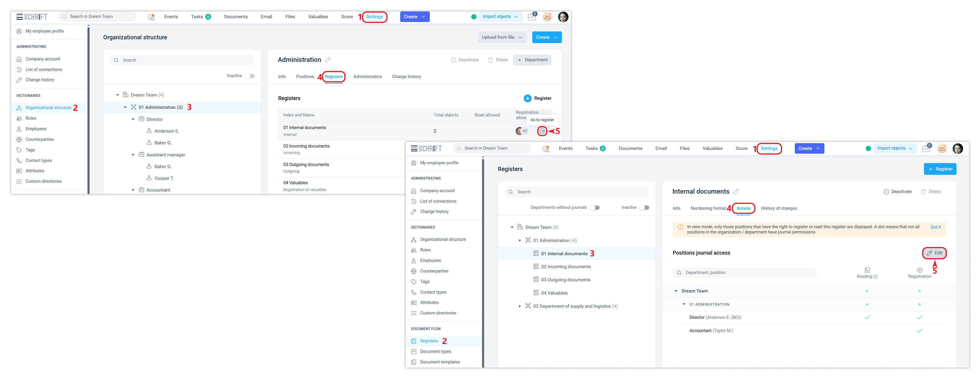Switch to the Administrators tab
980x379 pixels.
tap(367, 77)
